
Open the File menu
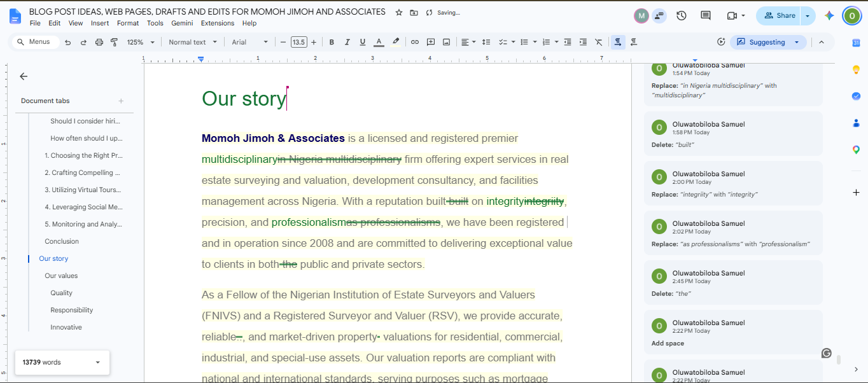point(35,23)
